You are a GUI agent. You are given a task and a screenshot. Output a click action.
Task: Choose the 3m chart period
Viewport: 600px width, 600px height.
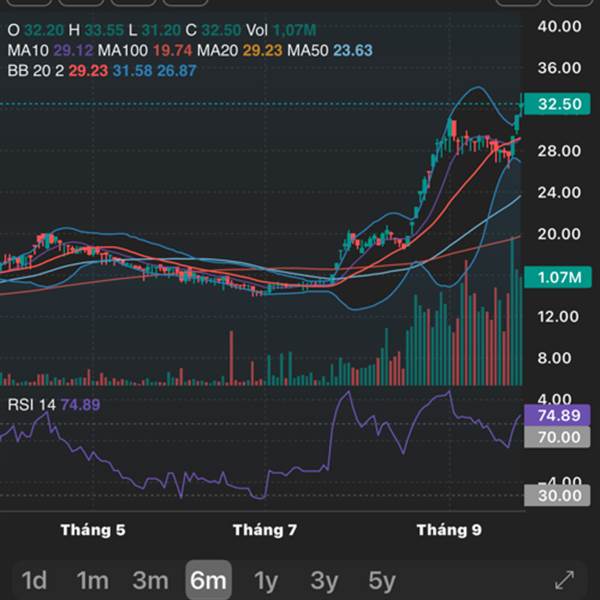(x=150, y=580)
